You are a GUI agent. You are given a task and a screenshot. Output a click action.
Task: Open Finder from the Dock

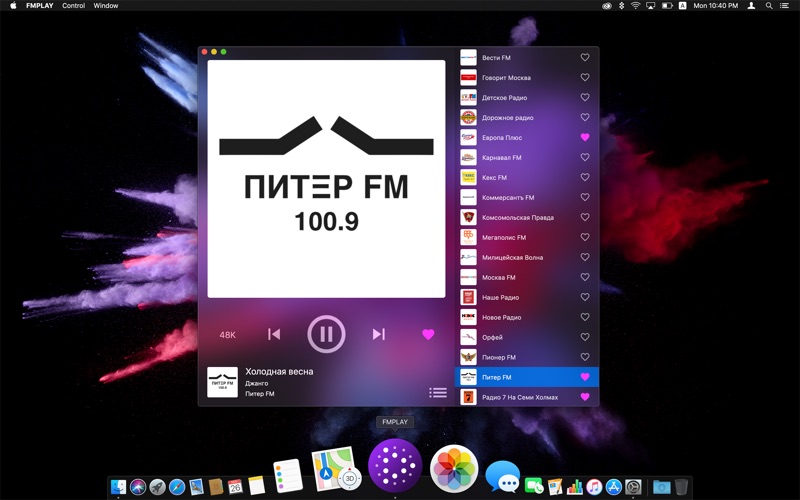(x=118, y=487)
